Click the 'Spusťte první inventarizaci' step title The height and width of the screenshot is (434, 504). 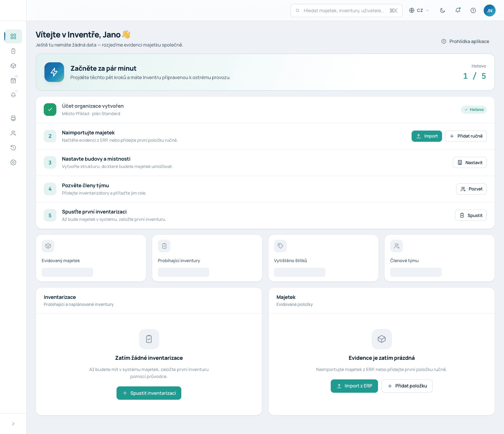point(94,212)
